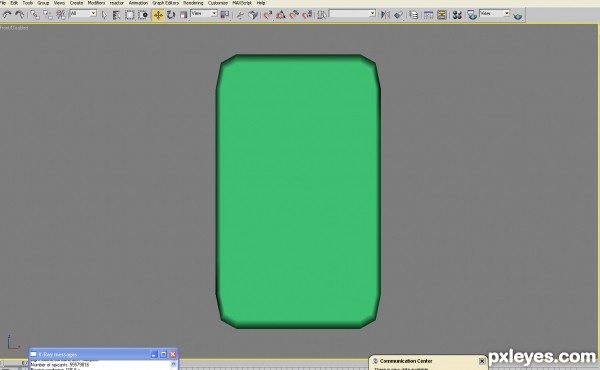Viewport: 600px width, 370px height.
Task: Toggle the Window/Crossing selection mode
Action: click(x=143, y=15)
